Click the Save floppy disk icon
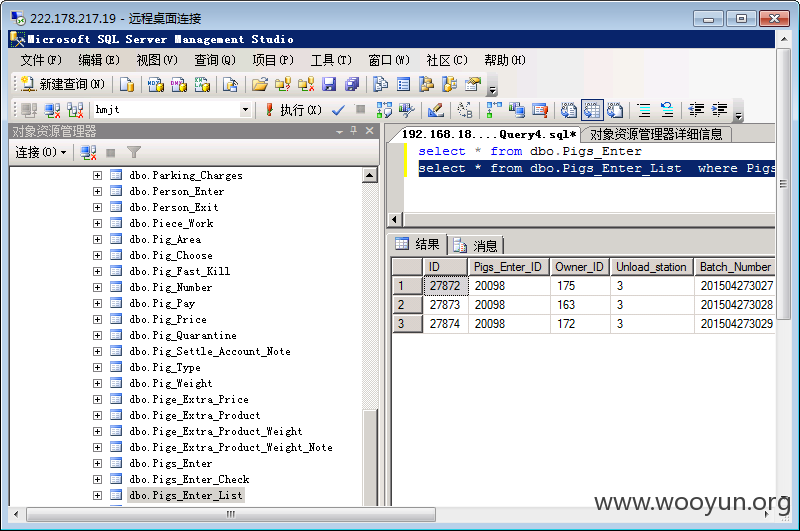This screenshot has width=800, height=531. point(329,84)
